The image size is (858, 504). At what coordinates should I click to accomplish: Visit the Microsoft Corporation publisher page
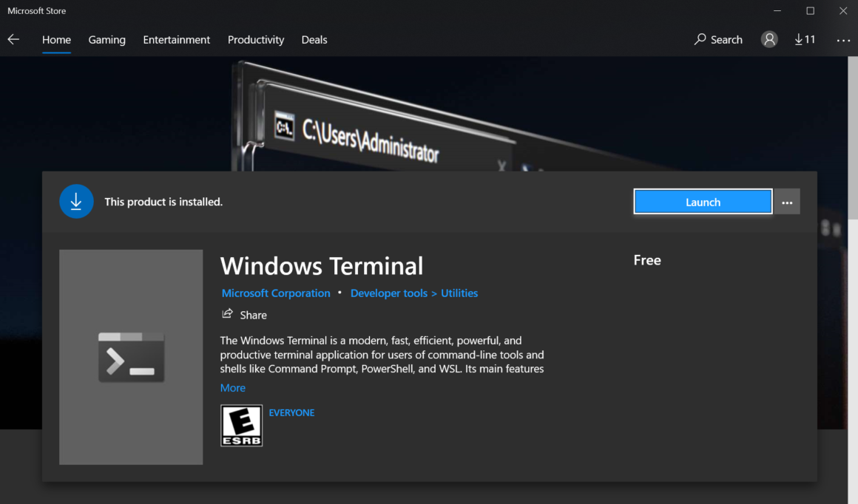[276, 293]
